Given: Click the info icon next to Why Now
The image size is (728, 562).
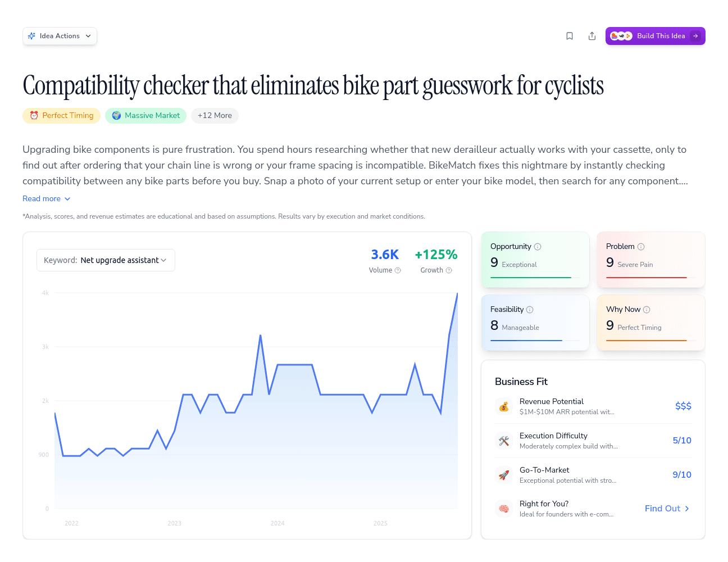Looking at the screenshot, I should coord(646,309).
